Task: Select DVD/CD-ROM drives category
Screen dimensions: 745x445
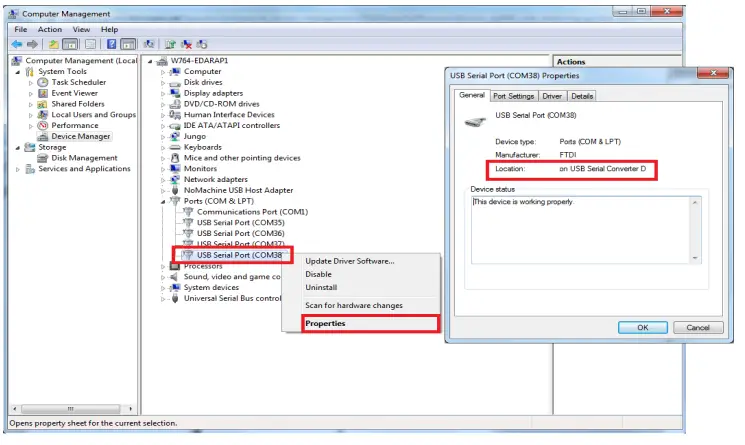Action: point(222,104)
